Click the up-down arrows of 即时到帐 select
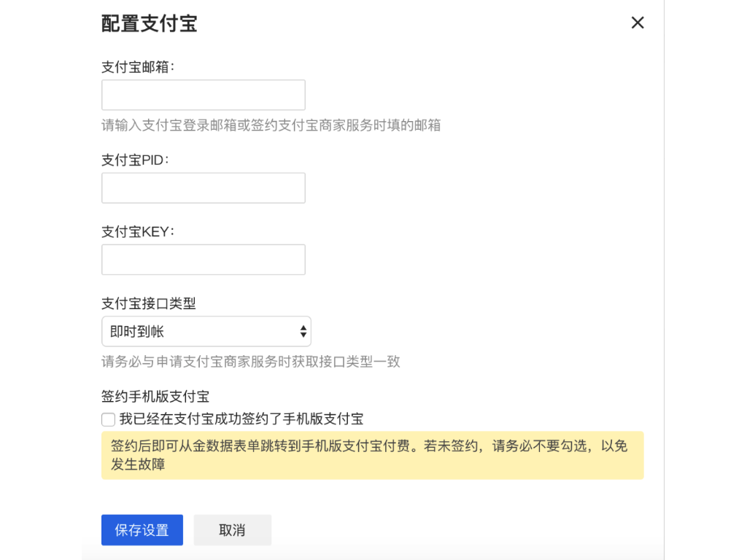This screenshot has width=747, height=560. (x=303, y=332)
